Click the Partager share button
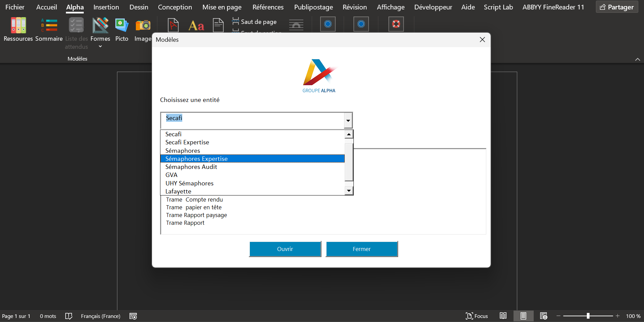644x322 pixels. coord(617,7)
